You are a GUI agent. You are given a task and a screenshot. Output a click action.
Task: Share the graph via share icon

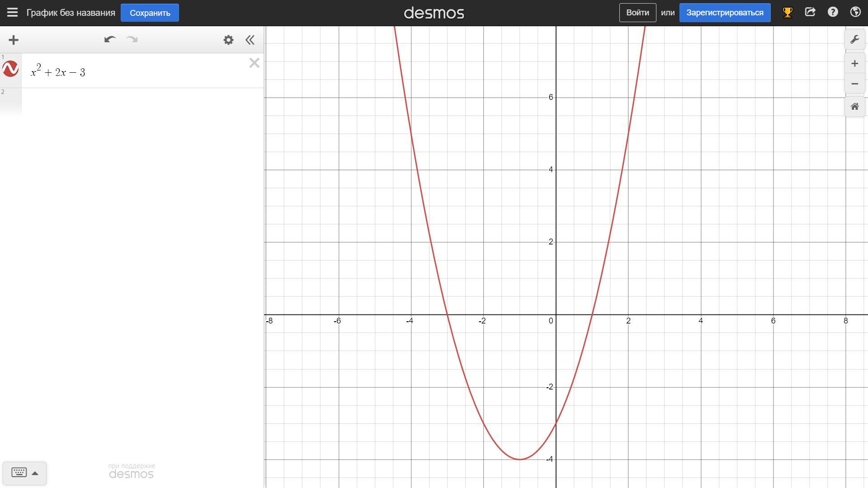[810, 12]
